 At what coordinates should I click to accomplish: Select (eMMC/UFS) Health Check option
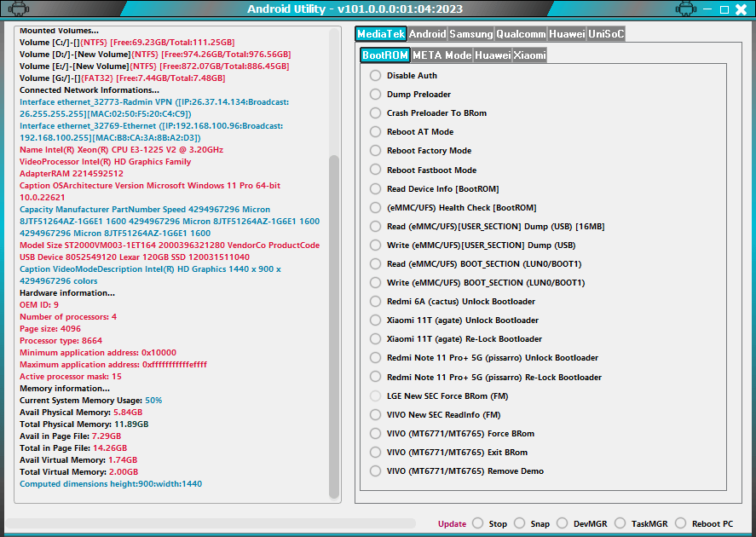(x=375, y=207)
